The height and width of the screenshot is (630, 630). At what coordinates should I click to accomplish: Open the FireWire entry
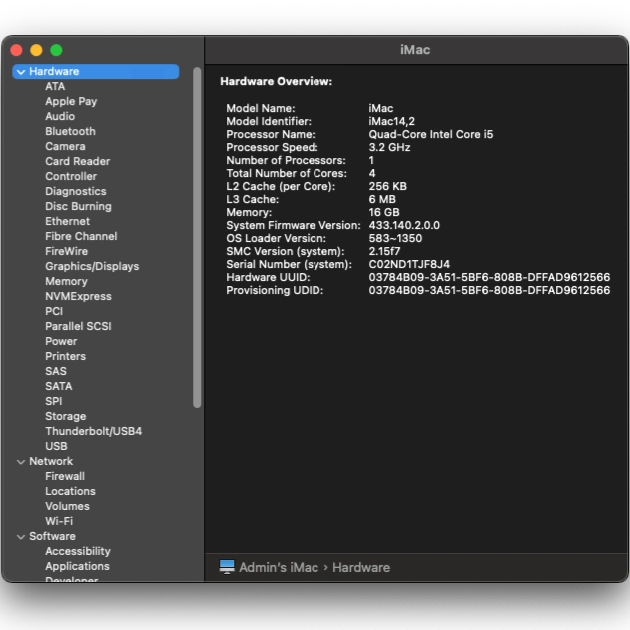click(x=66, y=251)
